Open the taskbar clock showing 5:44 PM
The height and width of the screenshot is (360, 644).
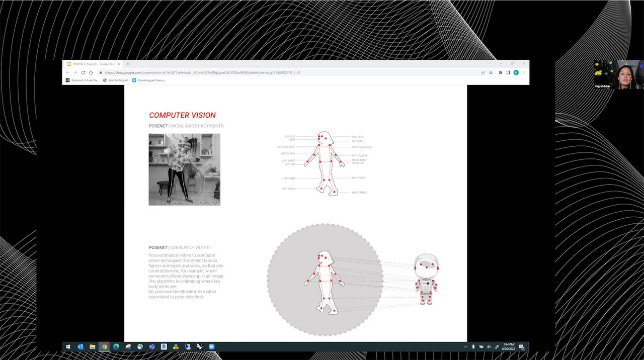(x=508, y=347)
